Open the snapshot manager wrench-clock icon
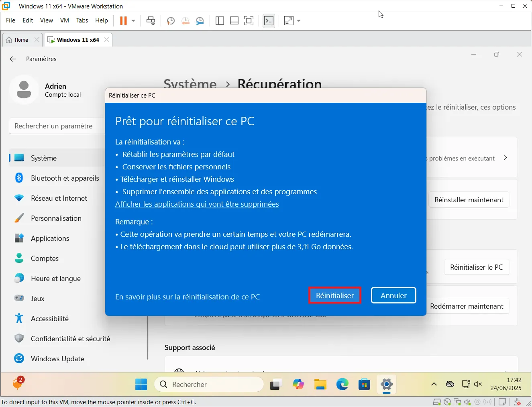 click(x=200, y=21)
